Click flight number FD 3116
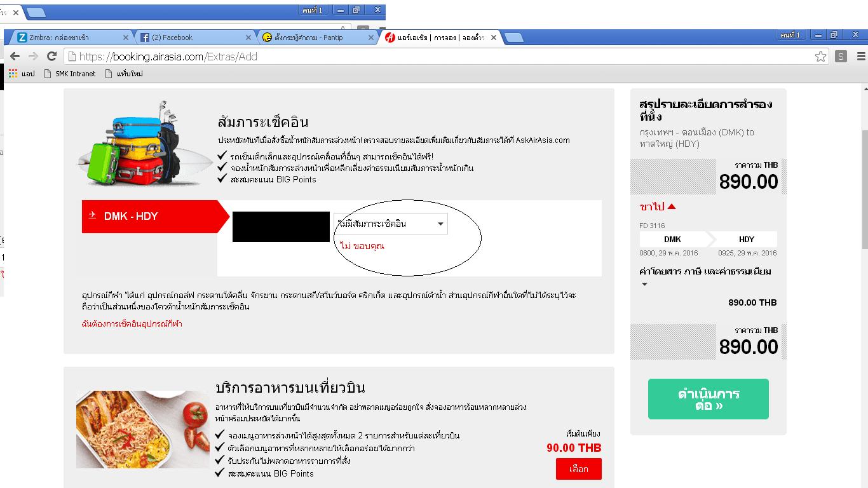868x488 pixels. (652, 226)
